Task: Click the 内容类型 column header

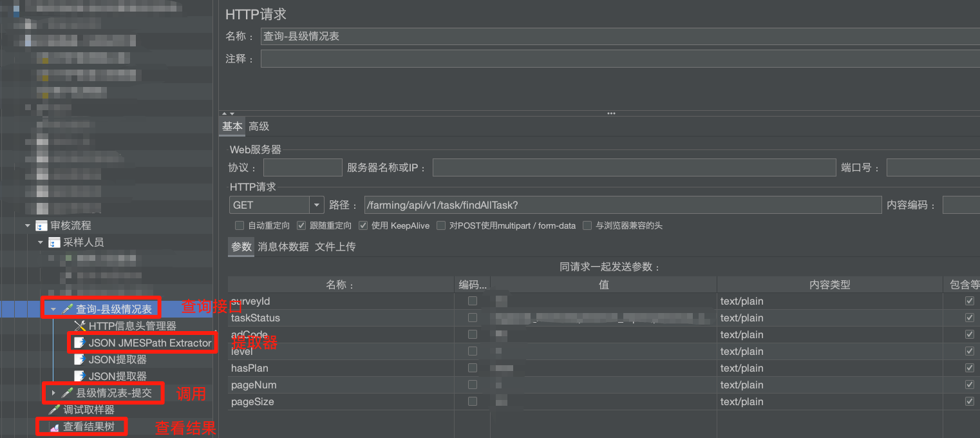Action: click(x=830, y=284)
